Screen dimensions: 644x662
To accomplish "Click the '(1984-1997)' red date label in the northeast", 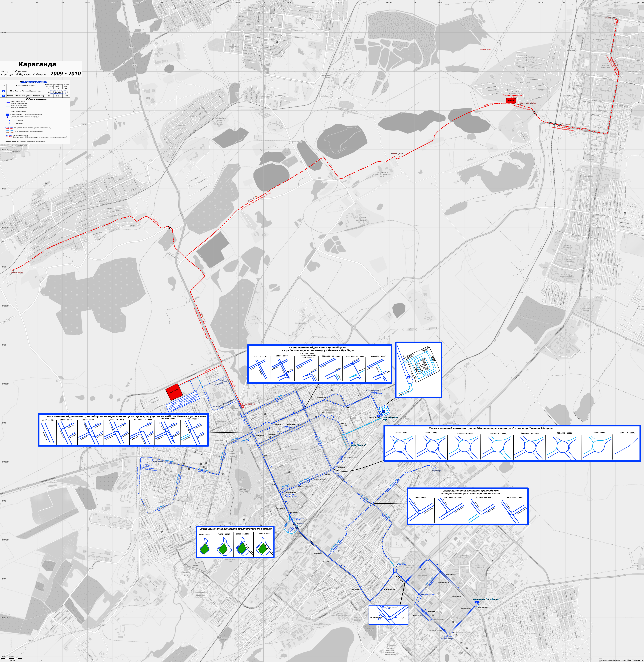I will point(486,49).
